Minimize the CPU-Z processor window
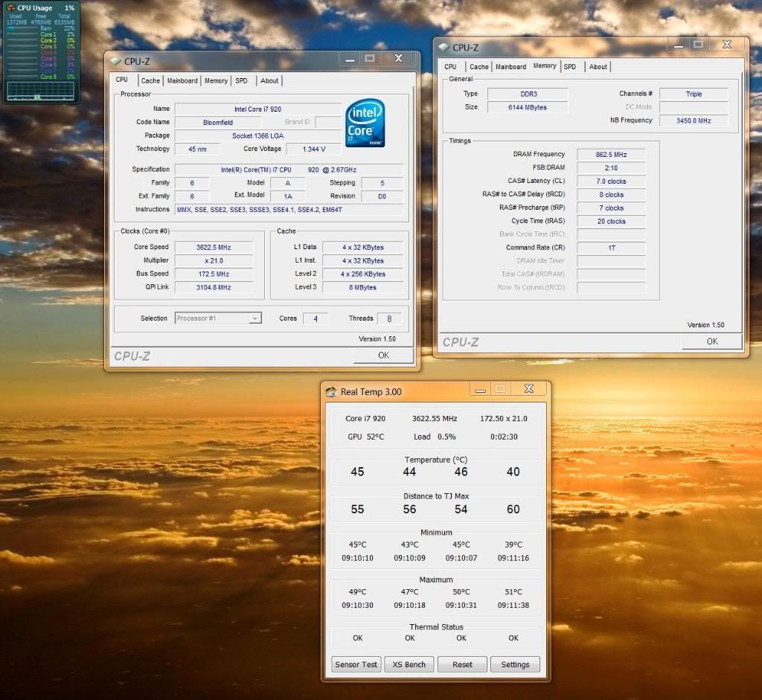The height and width of the screenshot is (700, 762). (x=350, y=59)
